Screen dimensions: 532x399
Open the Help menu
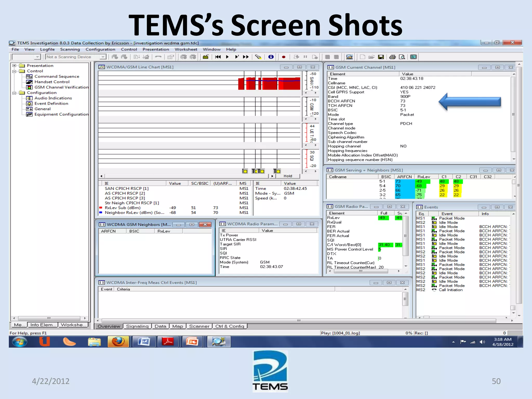[x=231, y=49]
